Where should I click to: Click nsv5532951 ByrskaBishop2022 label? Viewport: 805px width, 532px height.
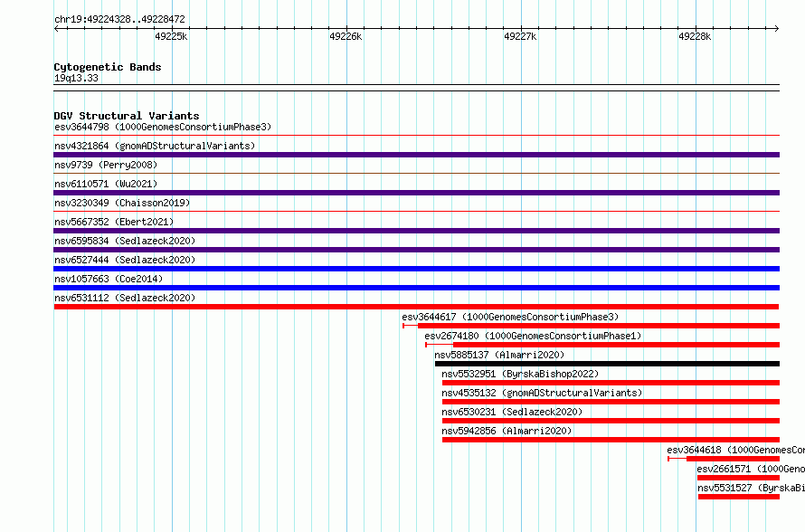(520, 374)
